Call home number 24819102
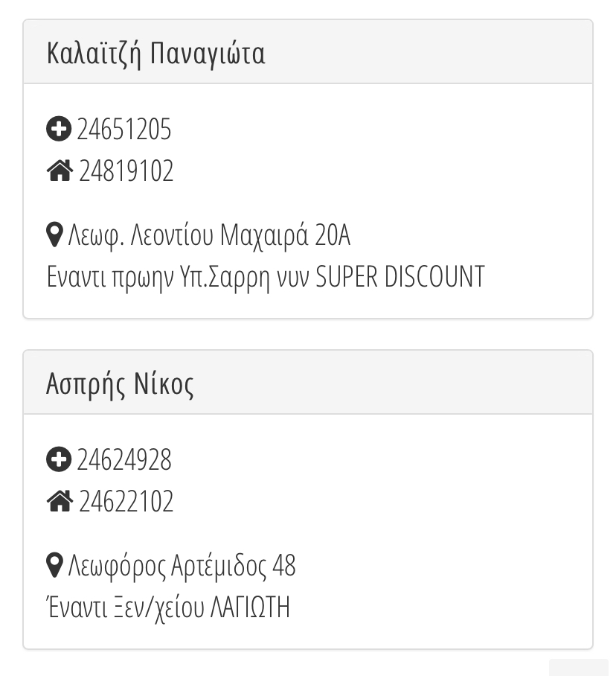Image resolution: width=616 pixels, height=676 pixels. (126, 171)
